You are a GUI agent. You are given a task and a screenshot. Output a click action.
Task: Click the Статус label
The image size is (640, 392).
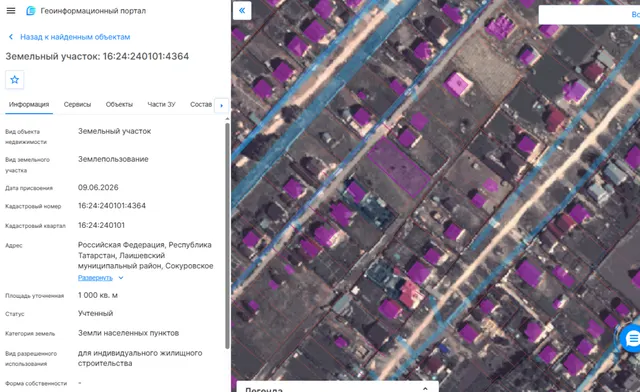(15, 314)
